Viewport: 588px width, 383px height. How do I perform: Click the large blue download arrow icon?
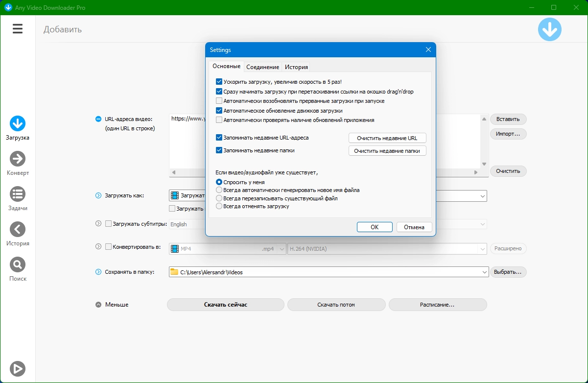[x=550, y=29]
